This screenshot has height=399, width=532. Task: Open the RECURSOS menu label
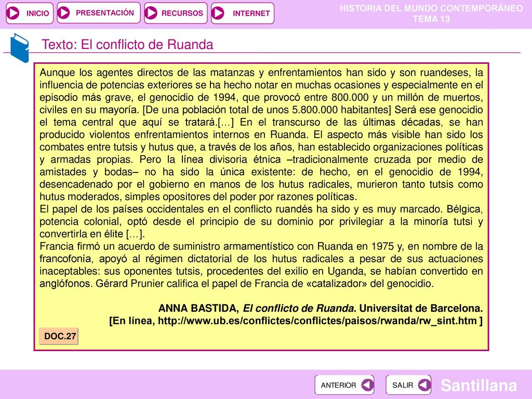point(182,13)
